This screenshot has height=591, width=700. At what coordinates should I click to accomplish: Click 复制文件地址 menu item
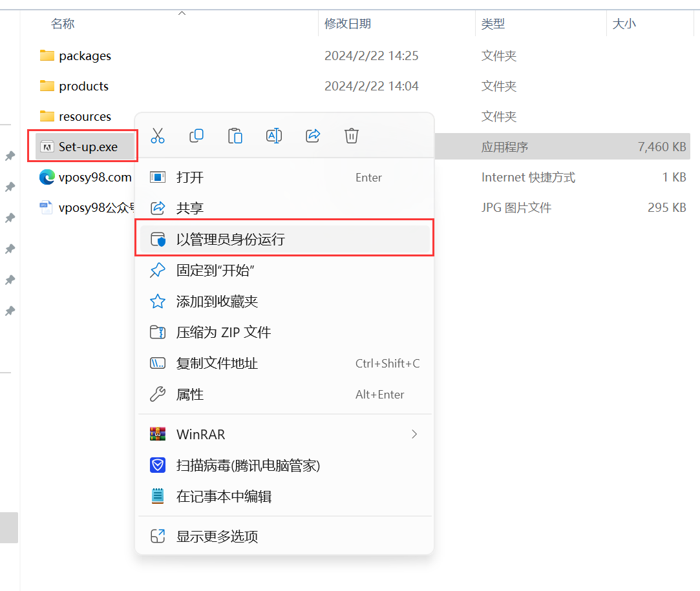(x=217, y=364)
